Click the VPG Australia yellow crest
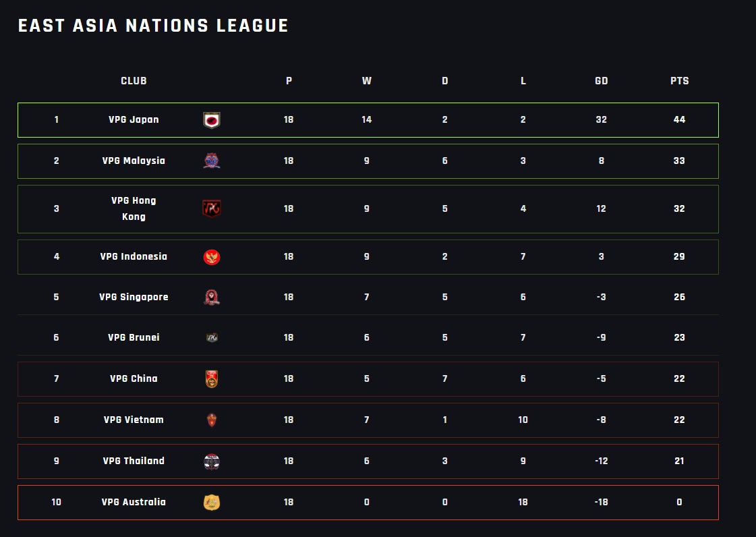756x537 pixels. (212, 503)
